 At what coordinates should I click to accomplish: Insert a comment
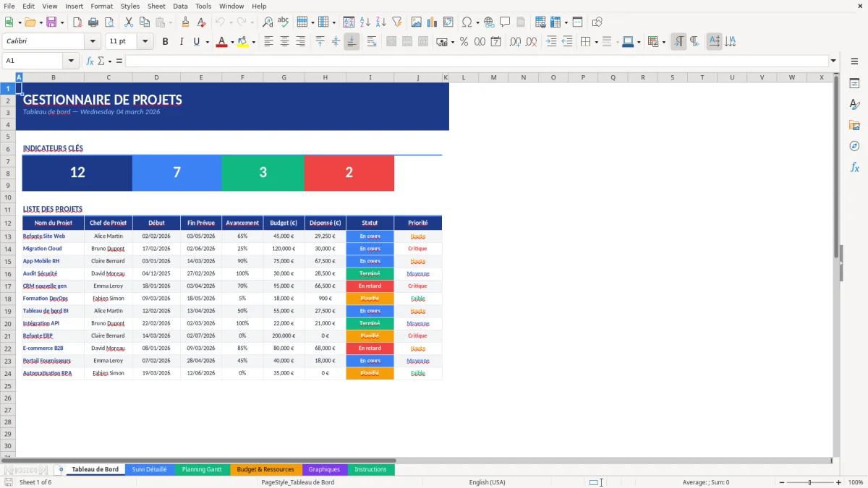pyautogui.click(x=505, y=22)
